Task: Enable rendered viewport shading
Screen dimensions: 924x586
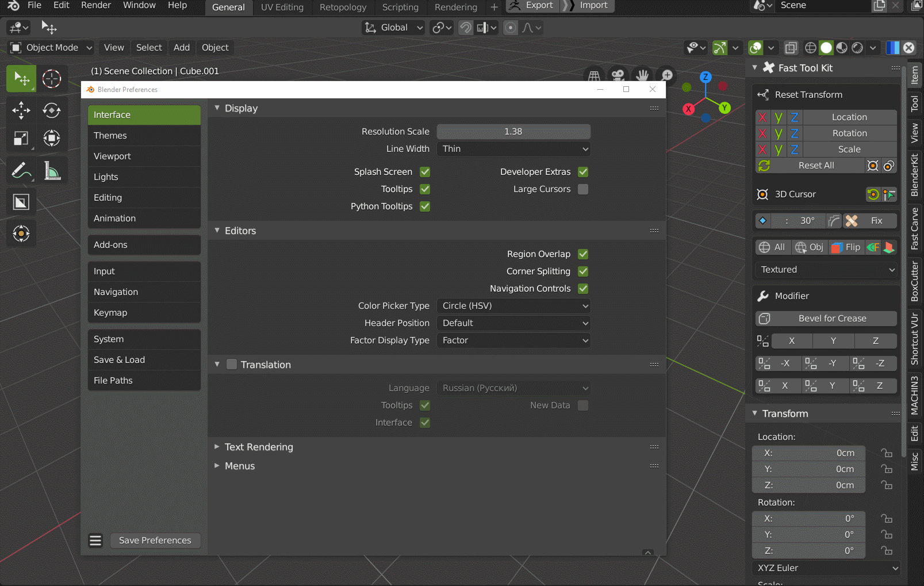Action: [x=857, y=48]
